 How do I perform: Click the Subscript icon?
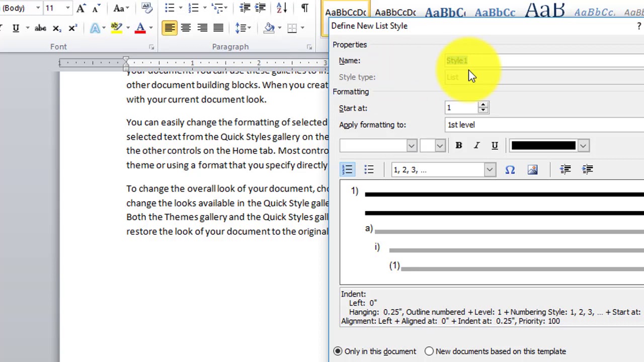coord(56,28)
